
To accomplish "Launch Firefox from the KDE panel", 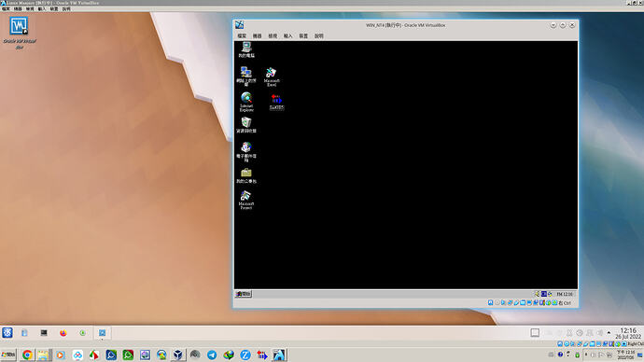I will pyautogui.click(x=63, y=333).
